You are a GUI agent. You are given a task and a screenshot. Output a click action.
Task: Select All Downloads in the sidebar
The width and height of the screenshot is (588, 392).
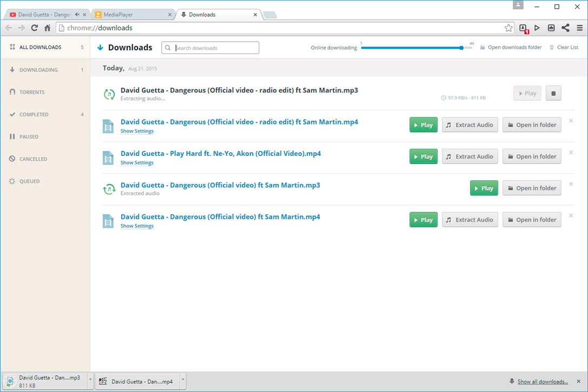click(x=45, y=47)
